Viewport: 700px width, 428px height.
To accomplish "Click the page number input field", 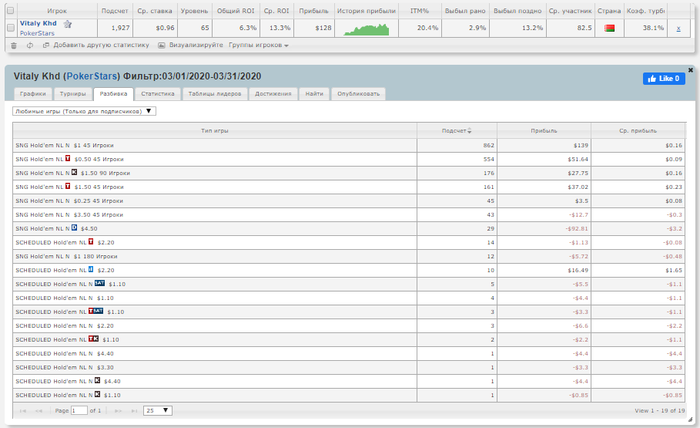I will pyautogui.click(x=79, y=411).
